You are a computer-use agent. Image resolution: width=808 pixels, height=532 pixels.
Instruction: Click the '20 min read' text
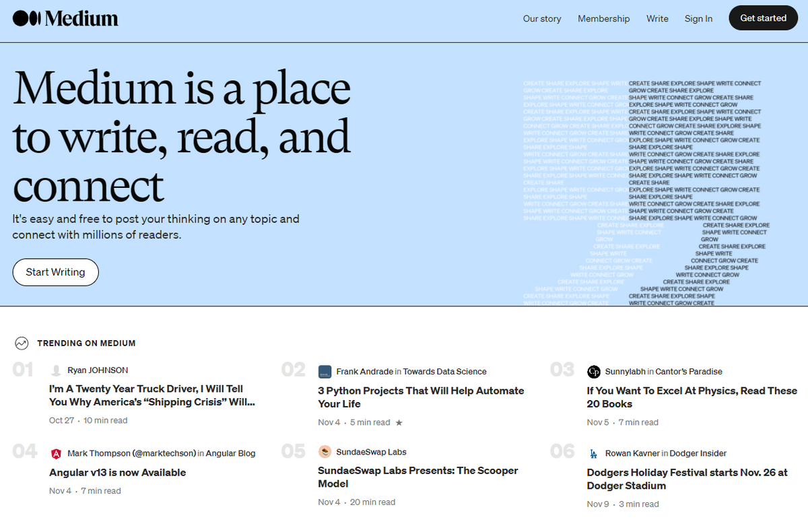(373, 502)
